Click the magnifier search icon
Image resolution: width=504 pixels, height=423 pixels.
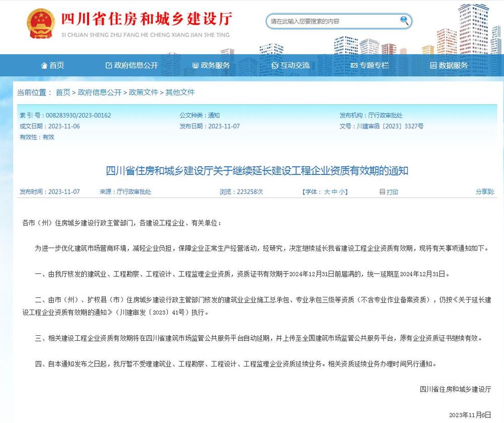(404, 20)
